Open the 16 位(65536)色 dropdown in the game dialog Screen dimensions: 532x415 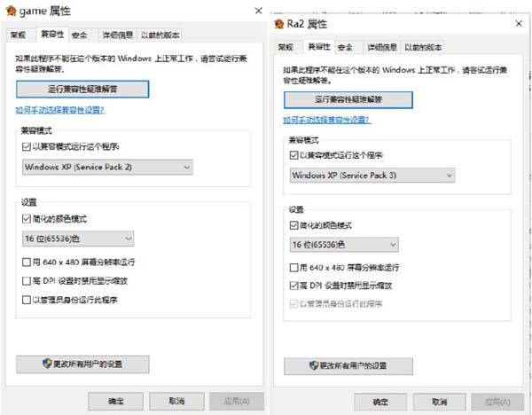(x=78, y=238)
